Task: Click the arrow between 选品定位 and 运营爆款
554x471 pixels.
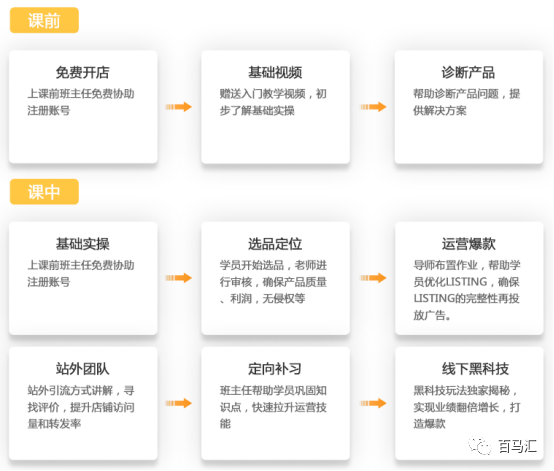Action: (373, 278)
